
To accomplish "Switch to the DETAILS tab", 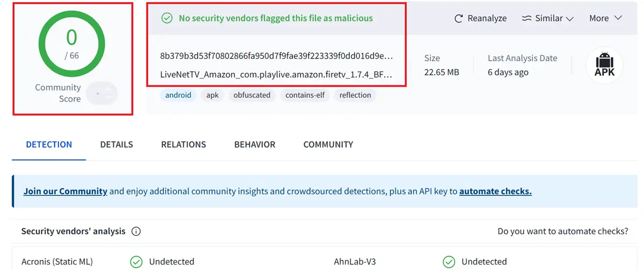I will tap(116, 144).
